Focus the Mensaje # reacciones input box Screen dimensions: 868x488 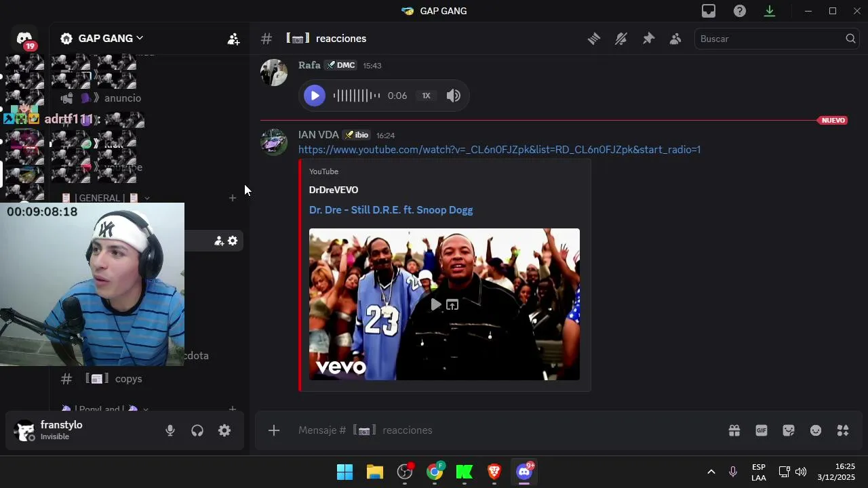[x=502, y=430]
